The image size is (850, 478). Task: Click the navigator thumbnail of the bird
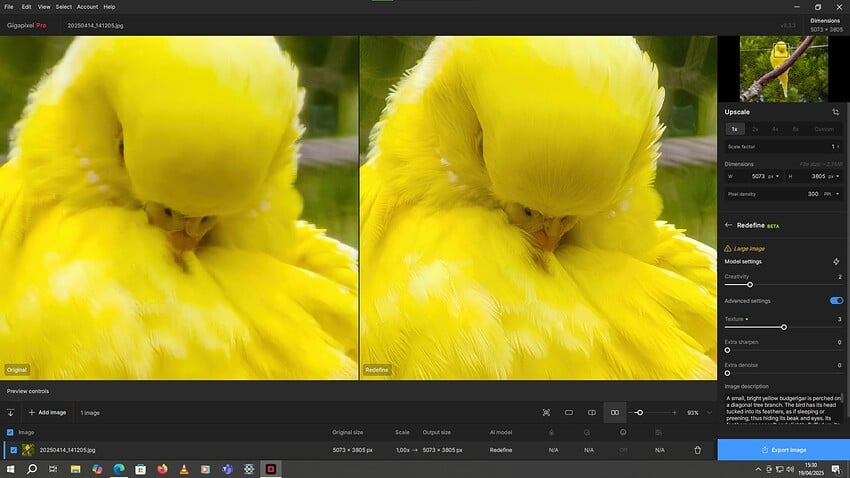coord(784,69)
